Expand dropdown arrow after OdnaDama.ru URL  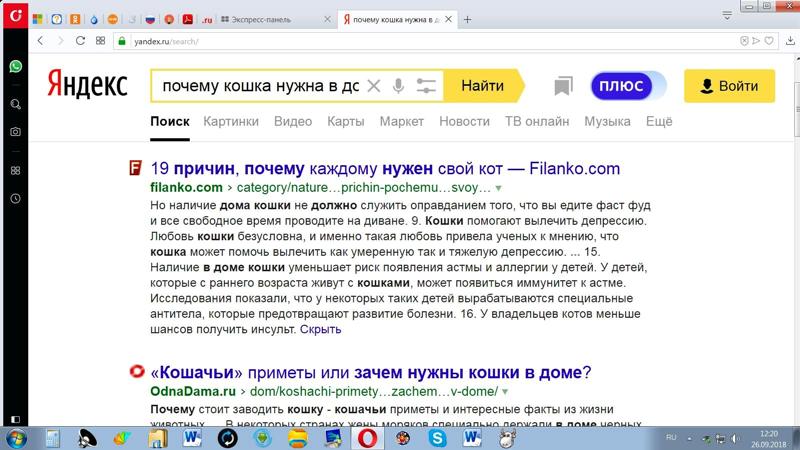pos(505,392)
